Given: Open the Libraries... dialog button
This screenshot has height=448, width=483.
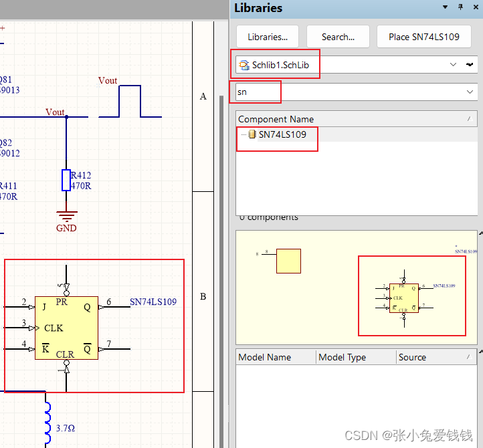Looking at the screenshot, I should [x=268, y=37].
